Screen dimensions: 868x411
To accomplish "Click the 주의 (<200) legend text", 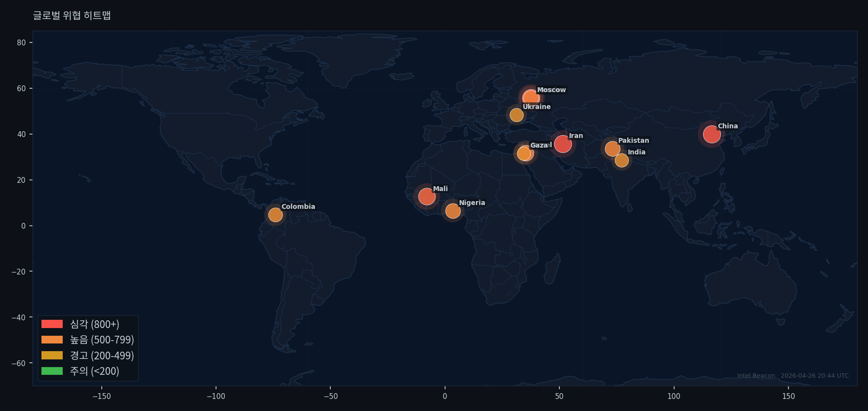I will [x=95, y=371].
